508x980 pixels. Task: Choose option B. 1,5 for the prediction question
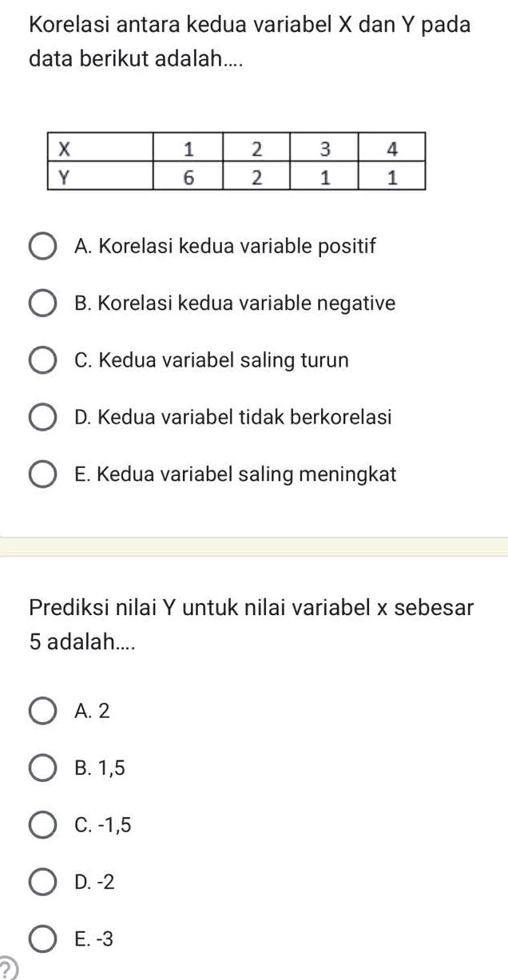(43, 766)
